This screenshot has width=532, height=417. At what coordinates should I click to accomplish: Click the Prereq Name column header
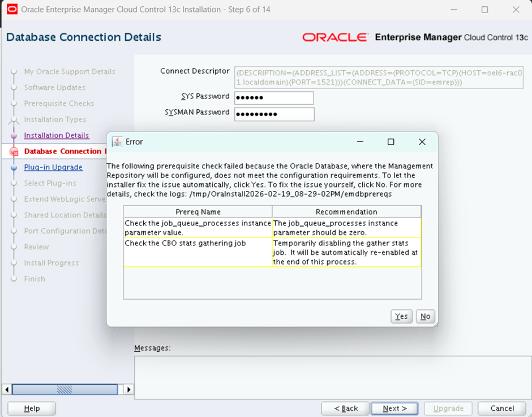198,212
